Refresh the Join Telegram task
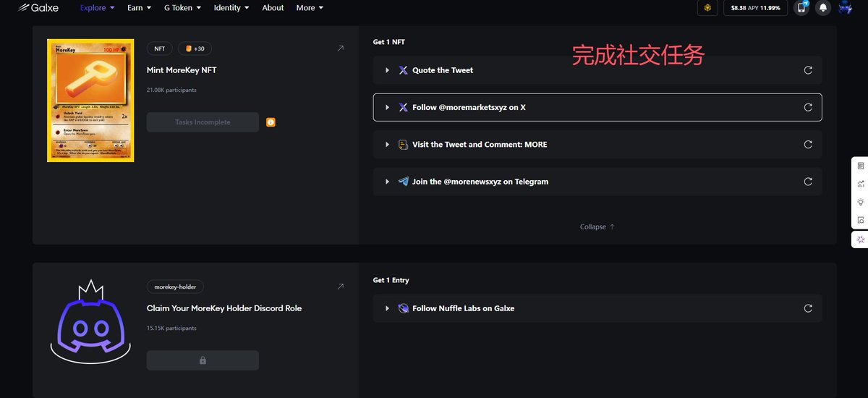 (x=808, y=182)
